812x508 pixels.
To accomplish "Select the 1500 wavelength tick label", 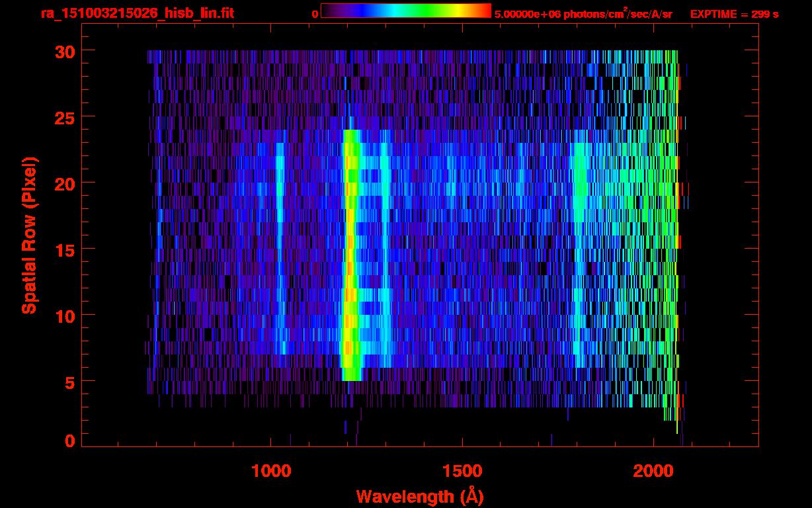I will coord(462,470).
